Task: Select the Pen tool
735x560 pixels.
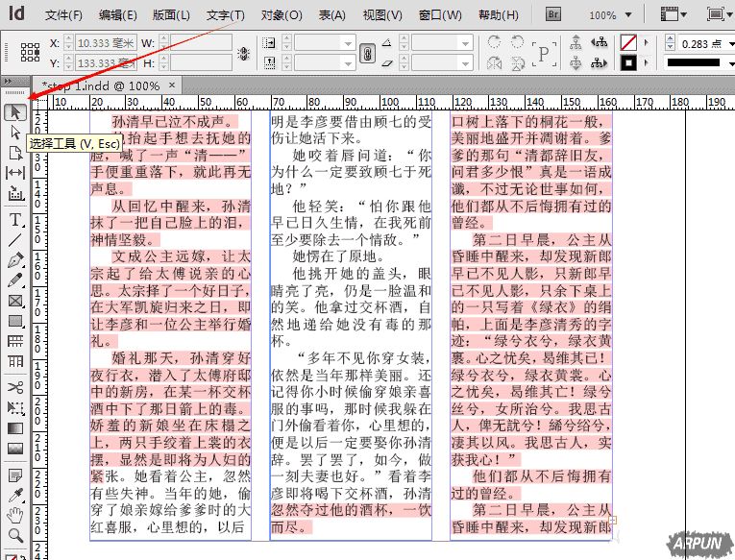Action: click(x=15, y=260)
